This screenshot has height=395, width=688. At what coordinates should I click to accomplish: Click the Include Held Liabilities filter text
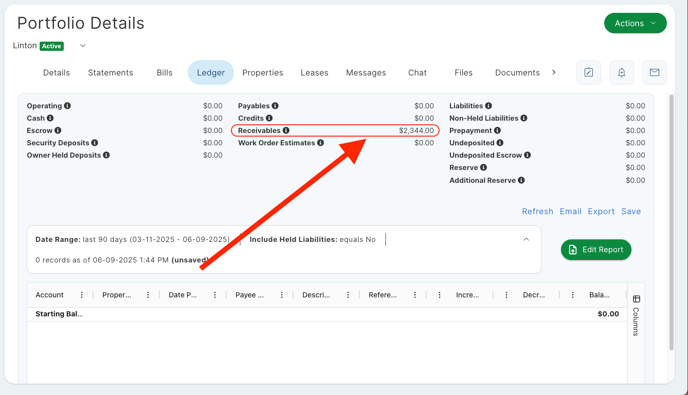tap(312, 240)
